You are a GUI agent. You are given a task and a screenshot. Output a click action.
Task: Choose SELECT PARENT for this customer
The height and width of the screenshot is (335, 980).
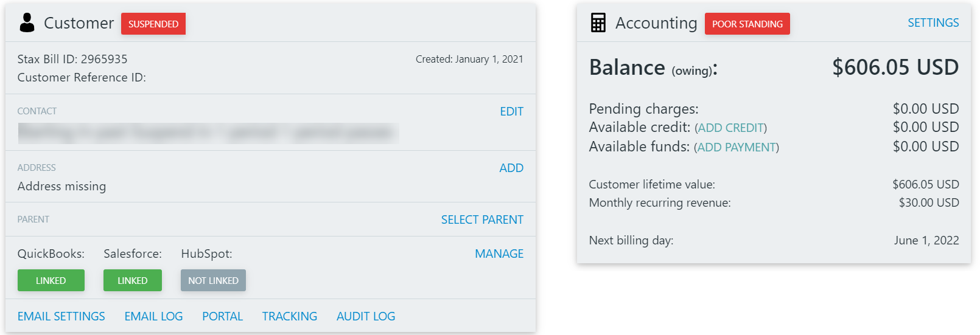(x=482, y=219)
